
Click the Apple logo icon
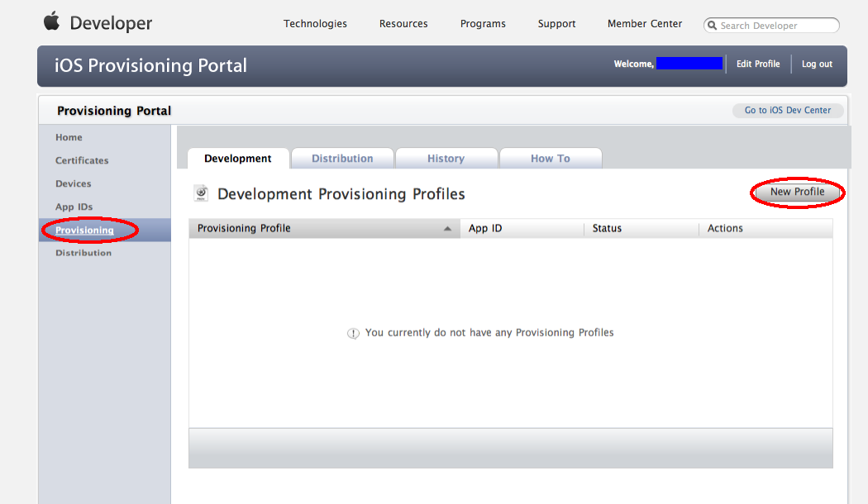(x=52, y=21)
